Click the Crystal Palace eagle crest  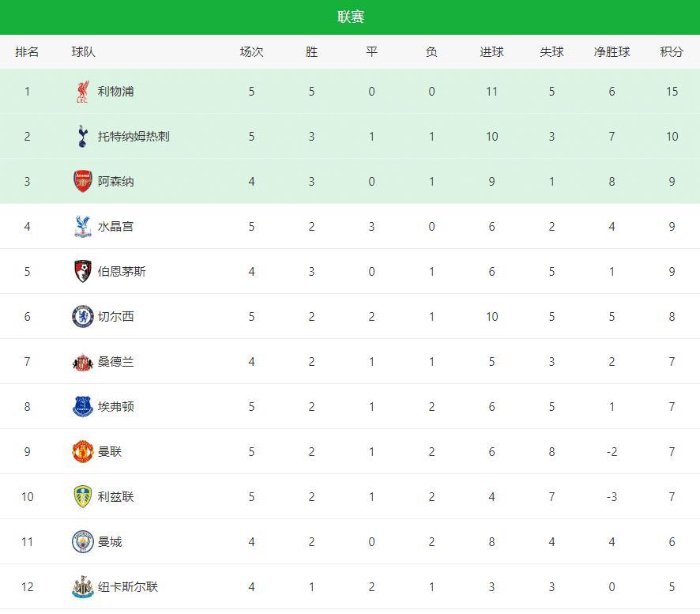coord(82,227)
